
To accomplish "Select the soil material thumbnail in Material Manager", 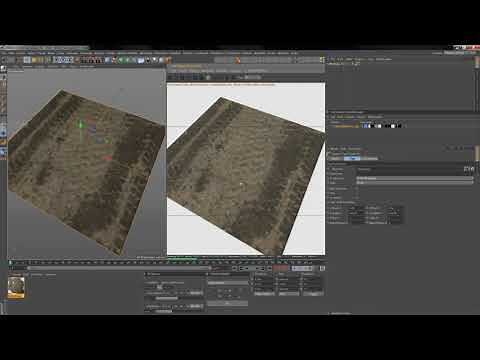I will click(16, 287).
